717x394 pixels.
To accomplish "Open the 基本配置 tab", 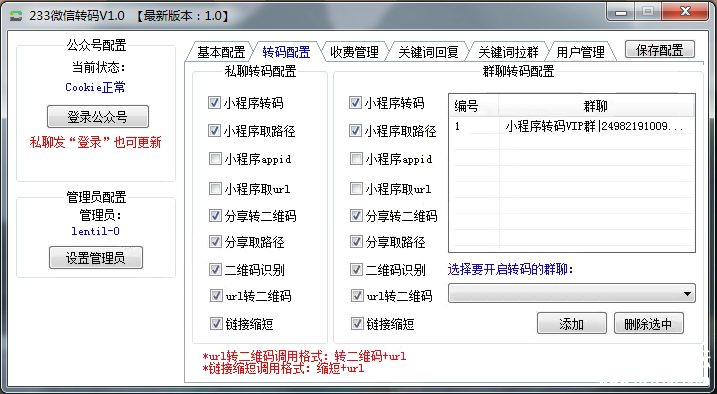I will click(220, 52).
